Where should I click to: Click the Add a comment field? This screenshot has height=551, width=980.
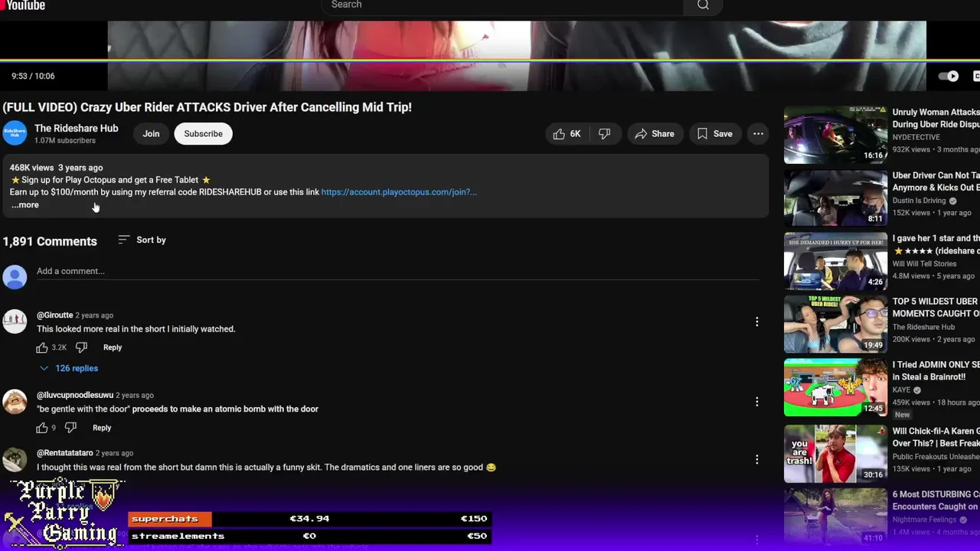click(x=397, y=271)
